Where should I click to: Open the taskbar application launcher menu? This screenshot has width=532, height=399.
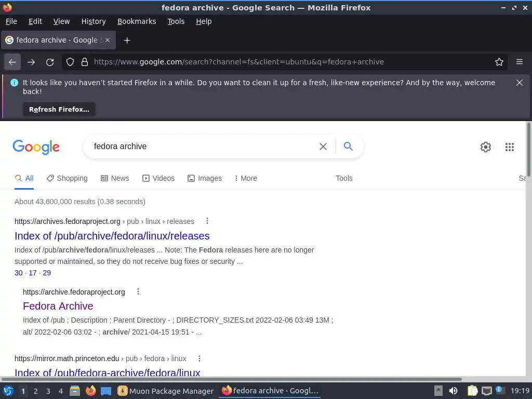8,391
